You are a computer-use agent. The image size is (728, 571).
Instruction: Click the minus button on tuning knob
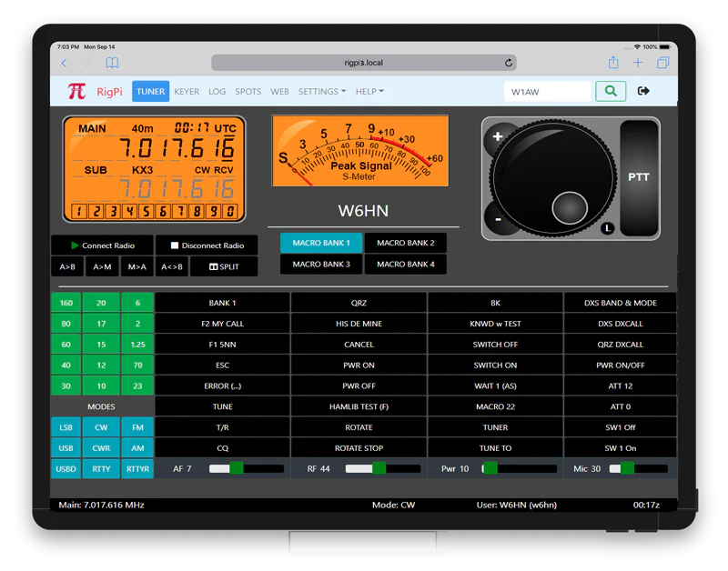pos(498,219)
